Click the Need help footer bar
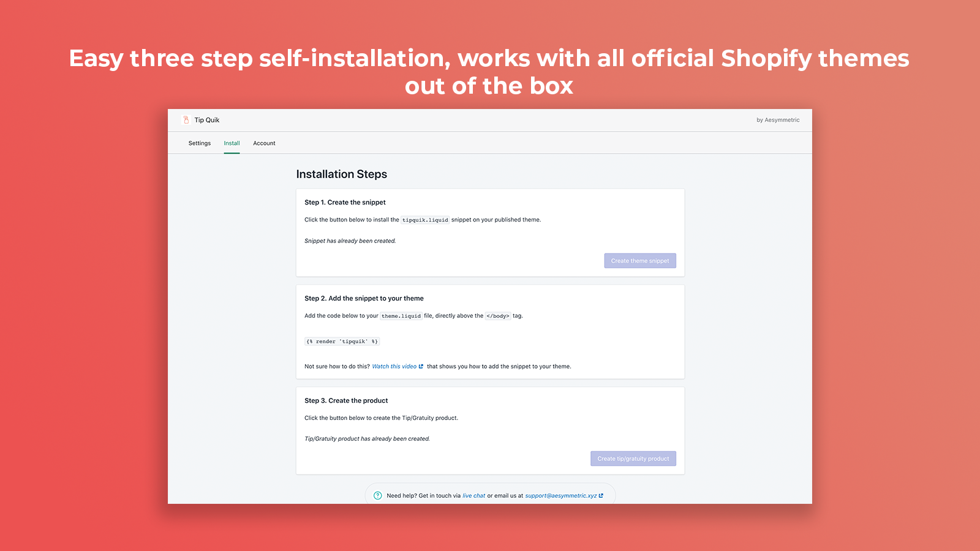 (490, 495)
